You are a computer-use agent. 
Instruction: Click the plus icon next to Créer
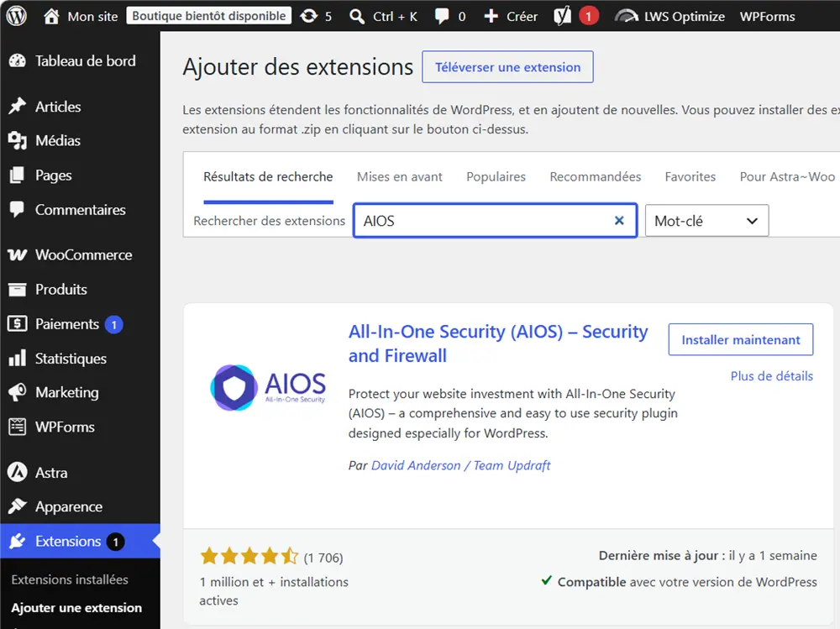coord(491,16)
